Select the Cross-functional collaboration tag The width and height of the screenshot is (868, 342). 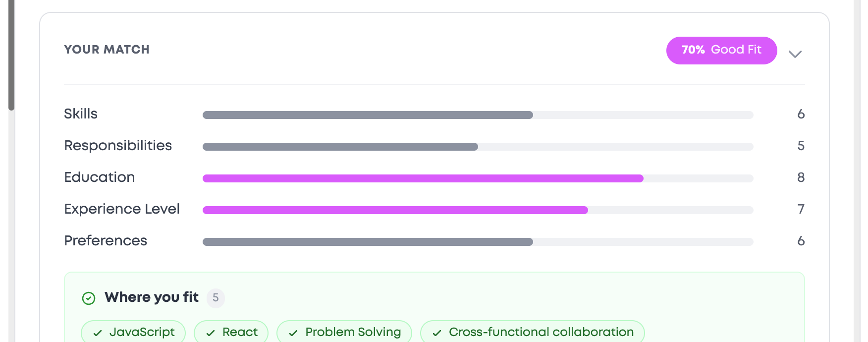point(533,332)
